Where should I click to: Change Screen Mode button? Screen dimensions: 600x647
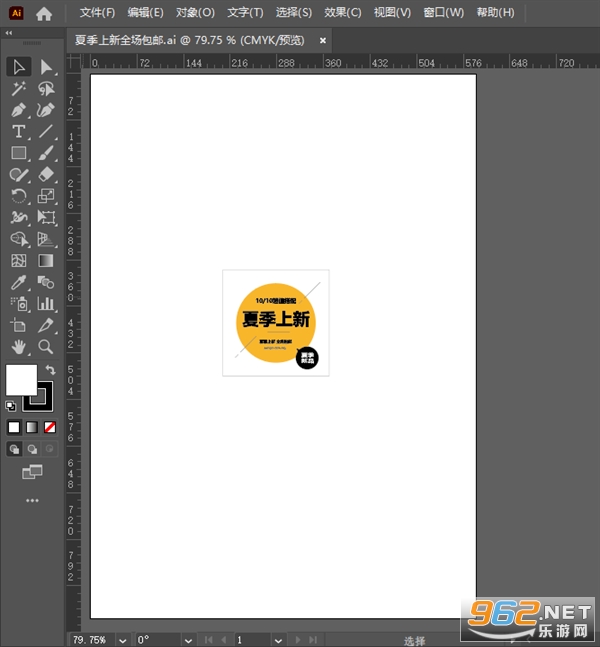(32, 472)
